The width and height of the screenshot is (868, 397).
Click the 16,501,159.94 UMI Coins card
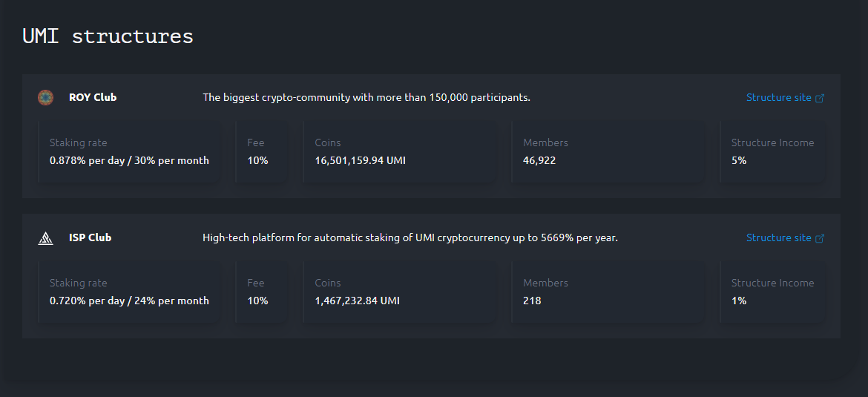click(399, 152)
